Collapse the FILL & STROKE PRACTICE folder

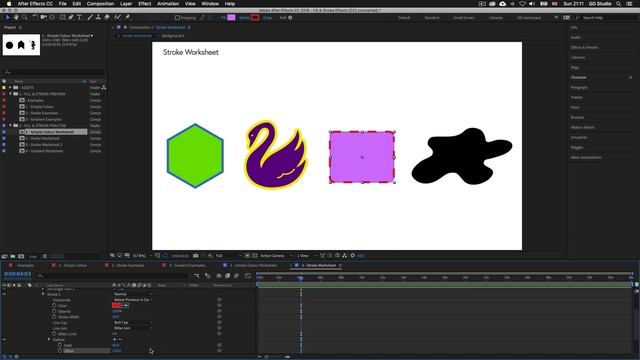(x=10, y=125)
